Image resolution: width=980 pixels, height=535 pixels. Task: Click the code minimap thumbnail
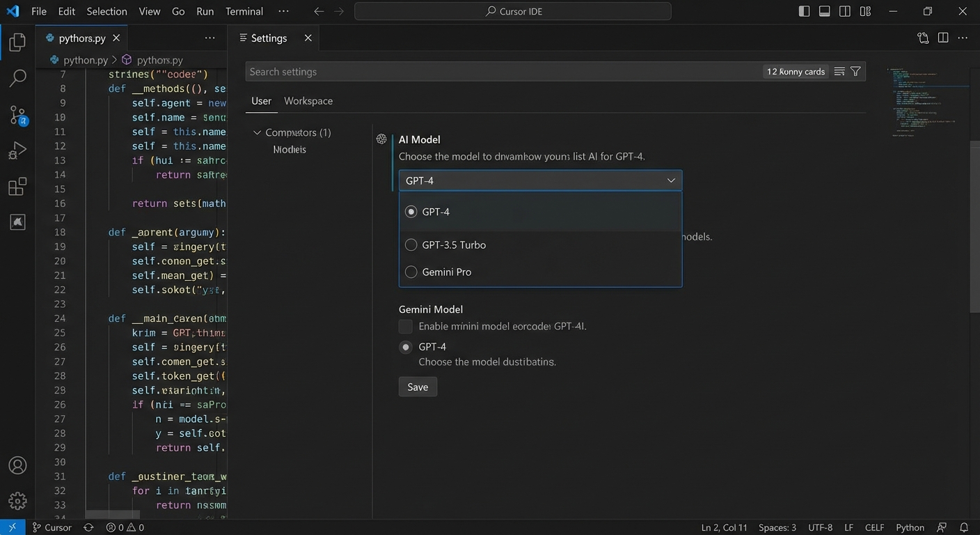point(928,102)
